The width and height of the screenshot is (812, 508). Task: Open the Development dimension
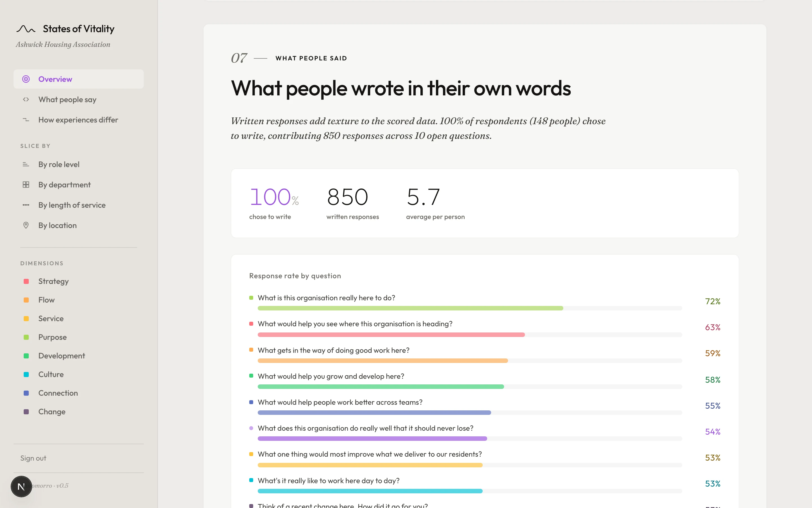point(78,356)
